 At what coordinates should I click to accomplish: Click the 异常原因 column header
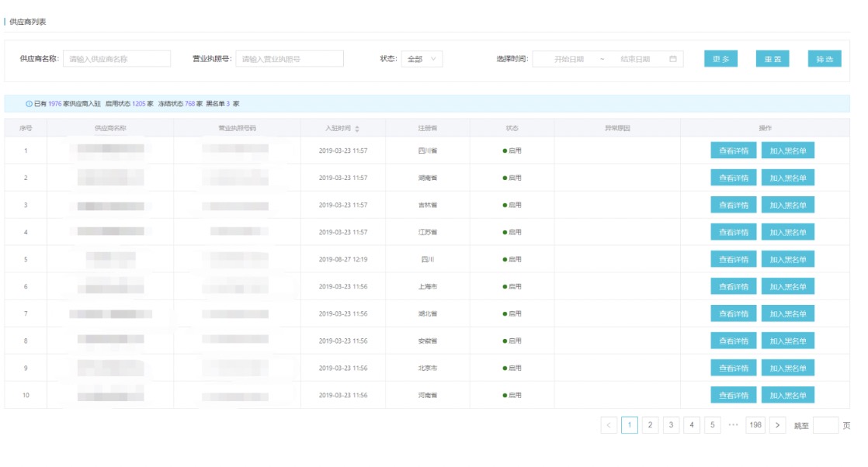point(617,128)
